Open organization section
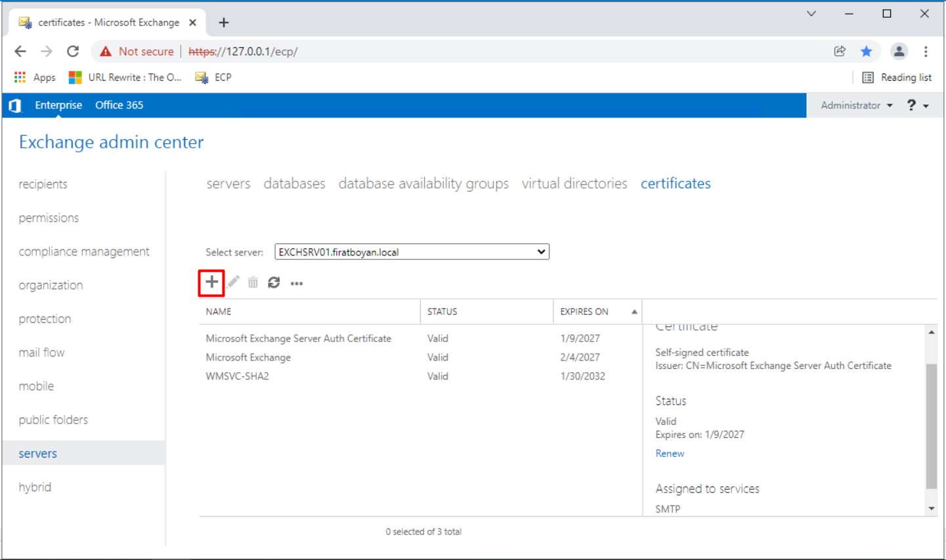Screen dimensions: 946x560 tap(51, 286)
